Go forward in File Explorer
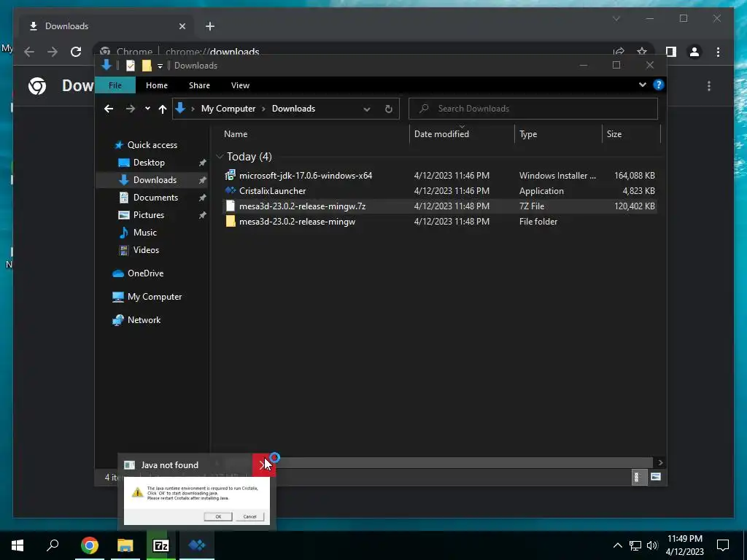 (x=130, y=109)
